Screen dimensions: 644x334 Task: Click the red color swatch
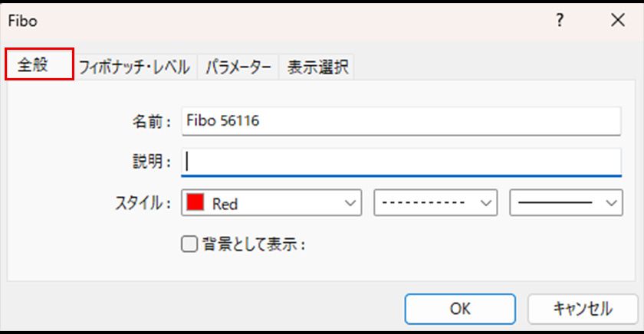[x=195, y=204]
